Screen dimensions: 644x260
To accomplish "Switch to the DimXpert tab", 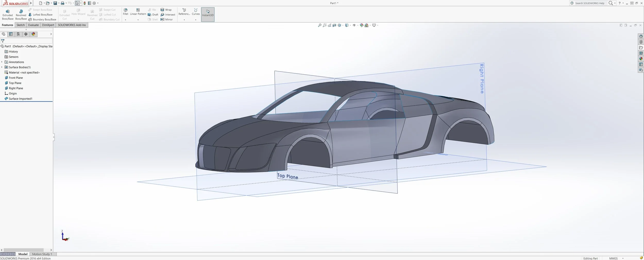I will [48, 25].
